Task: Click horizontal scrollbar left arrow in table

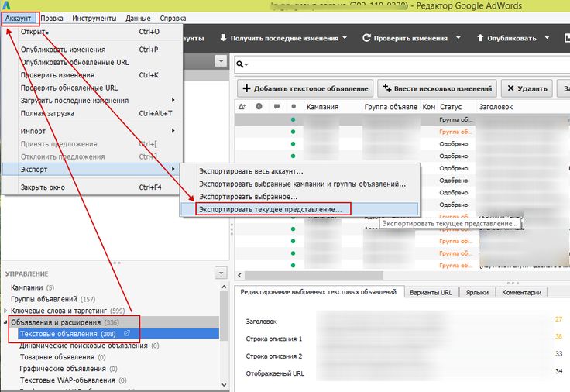Action: [239, 275]
